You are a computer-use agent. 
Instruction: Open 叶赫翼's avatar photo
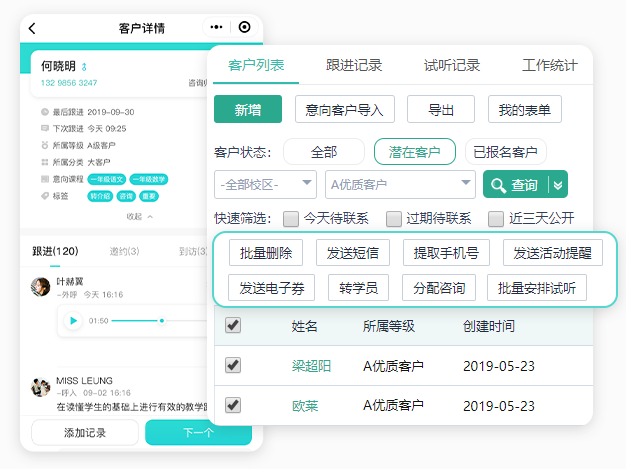point(41,287)
